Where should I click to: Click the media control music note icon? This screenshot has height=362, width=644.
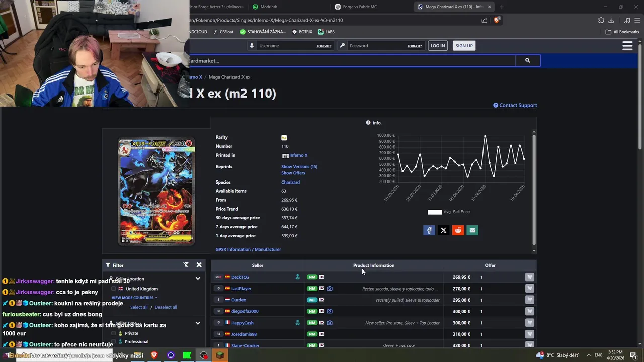coord(627,20)
